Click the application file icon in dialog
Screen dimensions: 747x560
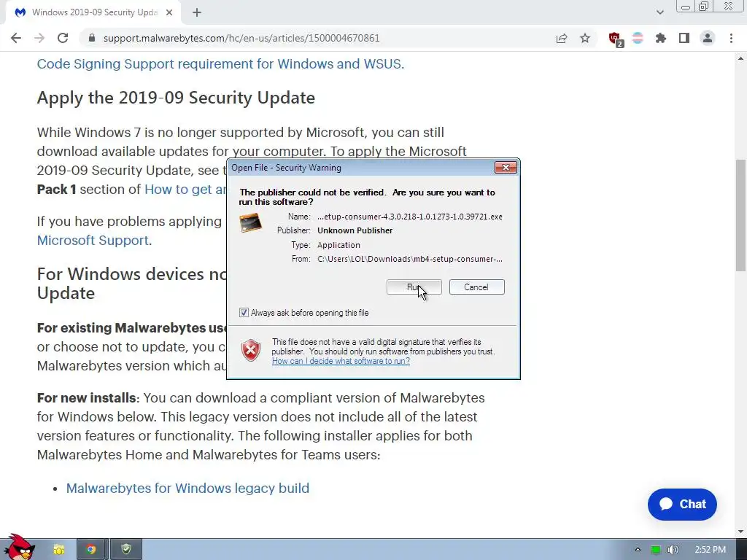tap(251, 223)
